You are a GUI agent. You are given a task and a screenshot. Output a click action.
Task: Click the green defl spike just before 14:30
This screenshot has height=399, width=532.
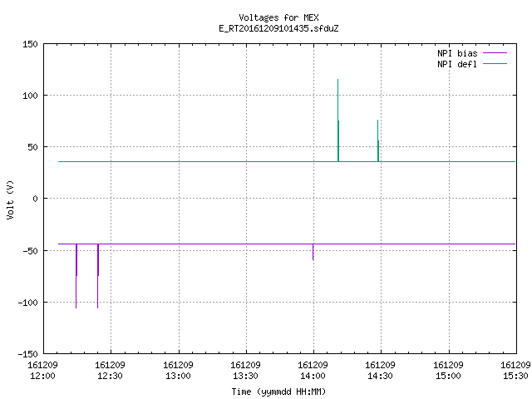click(378, 140)
